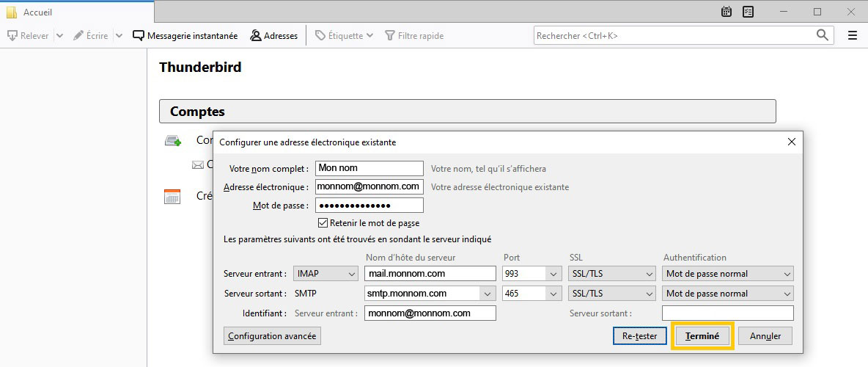Screen dimensions: 868x367
Task: Uncheck Retenir le mot de passe
Action: point(323,223)
